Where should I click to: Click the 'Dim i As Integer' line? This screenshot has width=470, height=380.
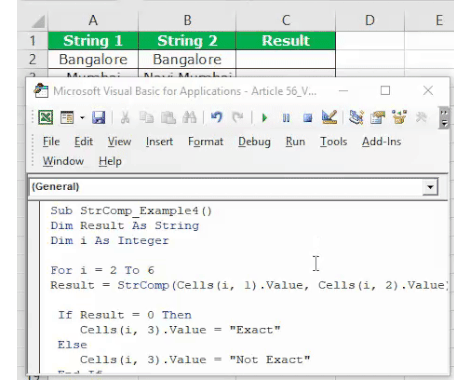(110, 241)
